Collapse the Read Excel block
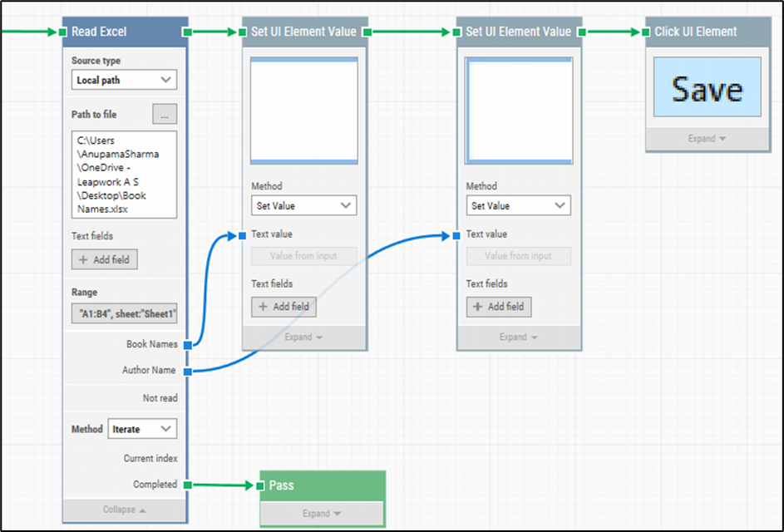 click(124, 508)
